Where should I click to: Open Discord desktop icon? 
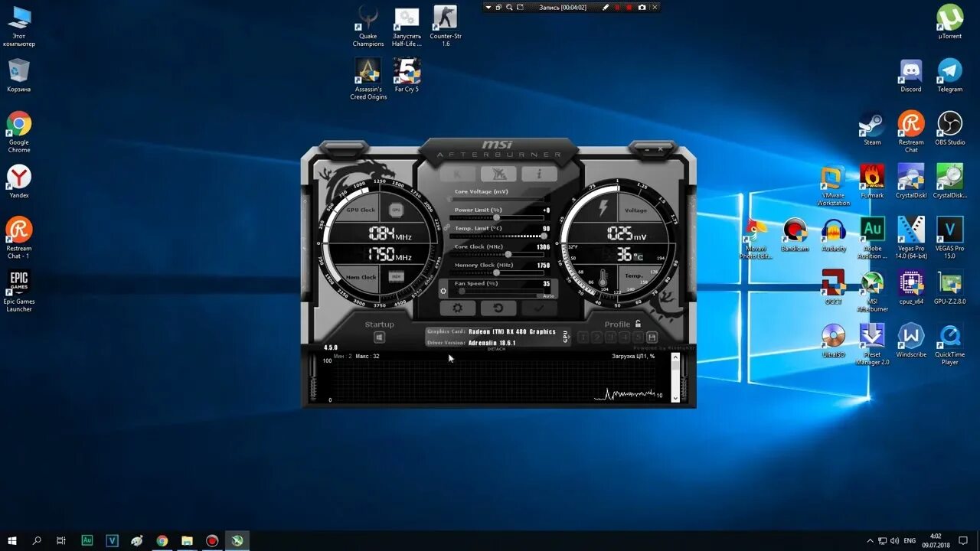(911, 75)
